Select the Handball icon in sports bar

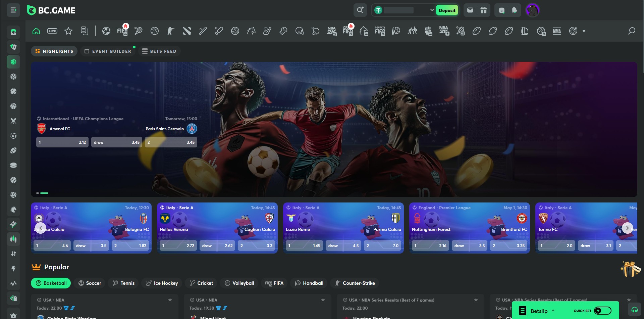point(396,31)
